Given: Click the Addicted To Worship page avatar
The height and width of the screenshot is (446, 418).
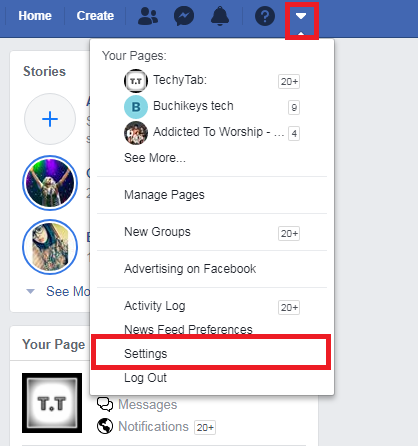Looking at the screenshot, I should point(136,133).
